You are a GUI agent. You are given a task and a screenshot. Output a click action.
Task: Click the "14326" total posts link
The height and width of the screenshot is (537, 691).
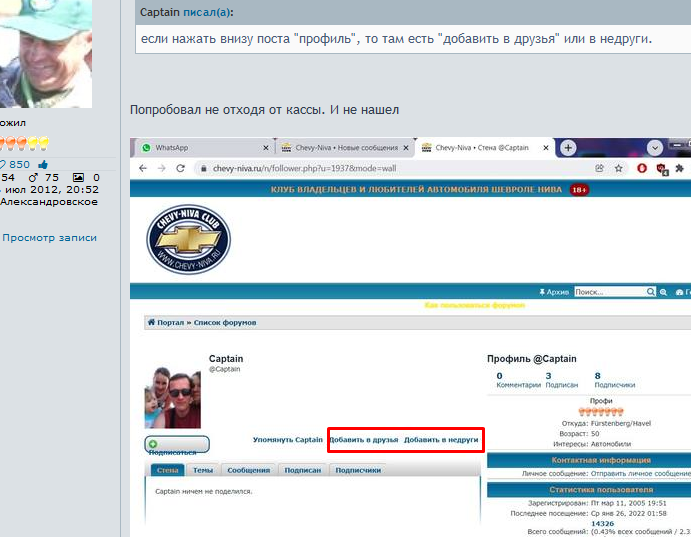(x=602, y=524)
